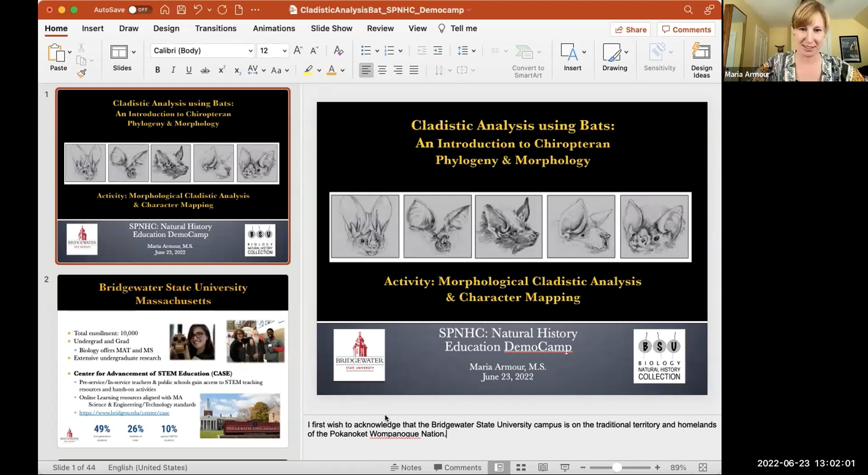The height and width of the screenshot is (475, 868).
Task: Open the Comments button at top right
Action: click(686, 30)
